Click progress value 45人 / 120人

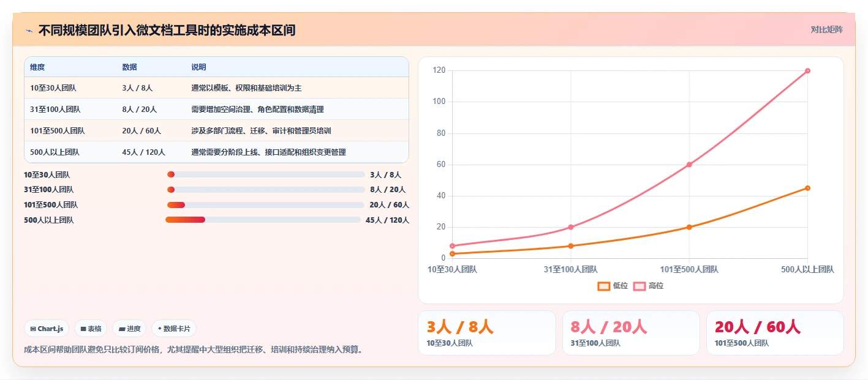[388, 220]
